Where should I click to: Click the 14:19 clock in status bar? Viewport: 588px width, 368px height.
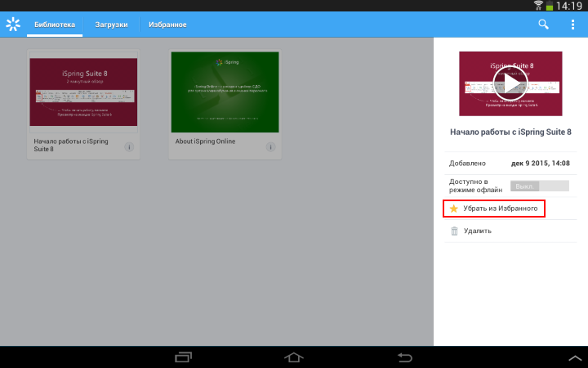569,6
